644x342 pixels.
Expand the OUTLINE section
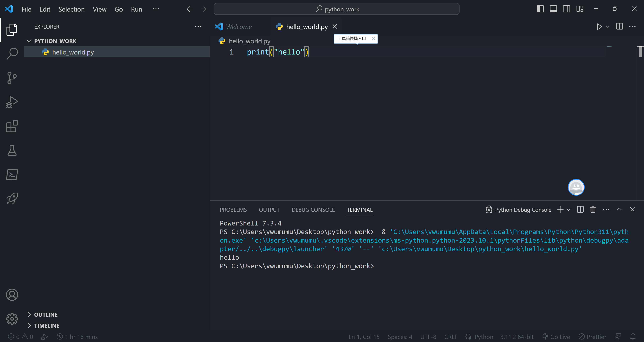click(46, 315)
